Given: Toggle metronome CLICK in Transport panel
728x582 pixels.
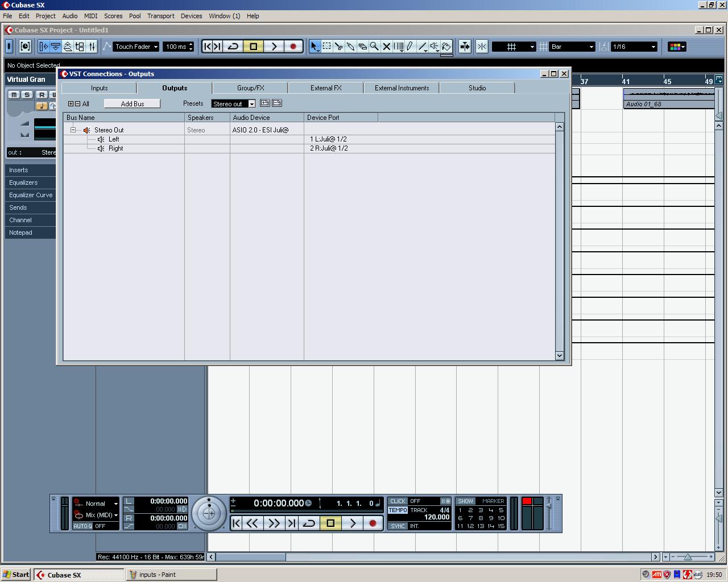Looking at the screenshot, I should pos(398,501).
